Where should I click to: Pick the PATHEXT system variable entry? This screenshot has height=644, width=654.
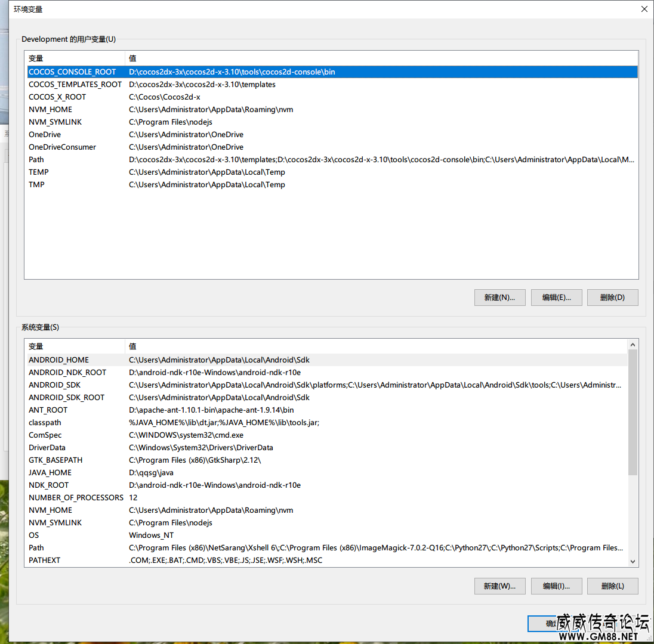44,561
